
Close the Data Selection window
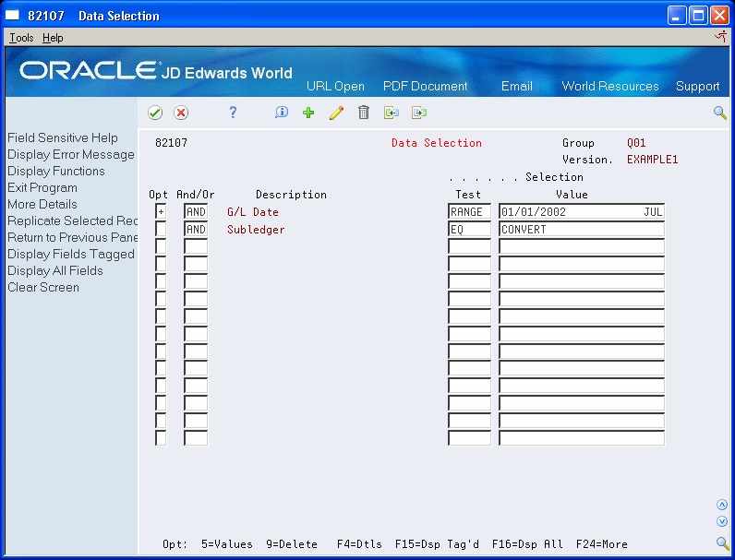coord(719,16)
